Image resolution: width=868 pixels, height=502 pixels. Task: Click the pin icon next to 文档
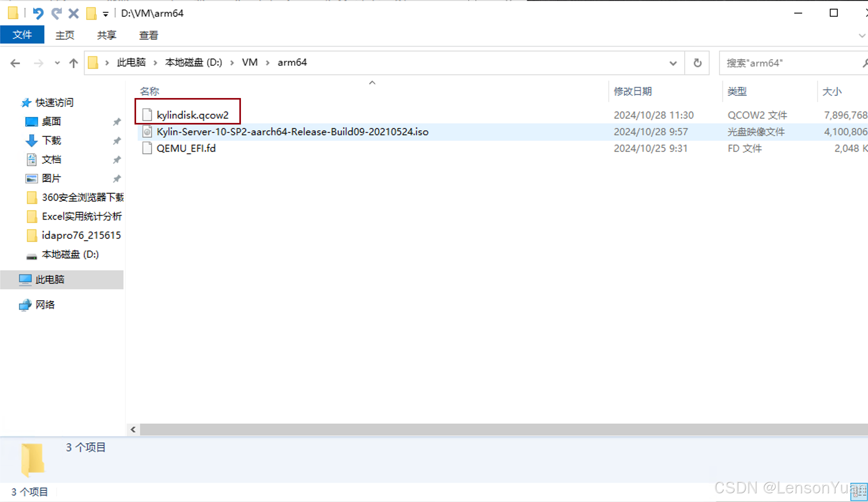click(x=117, y=160)
